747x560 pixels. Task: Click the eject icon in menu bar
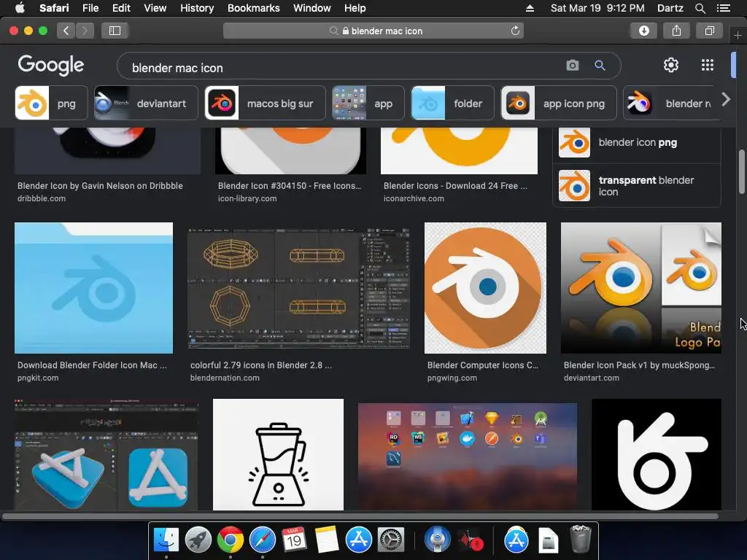[x=530, y=8]
